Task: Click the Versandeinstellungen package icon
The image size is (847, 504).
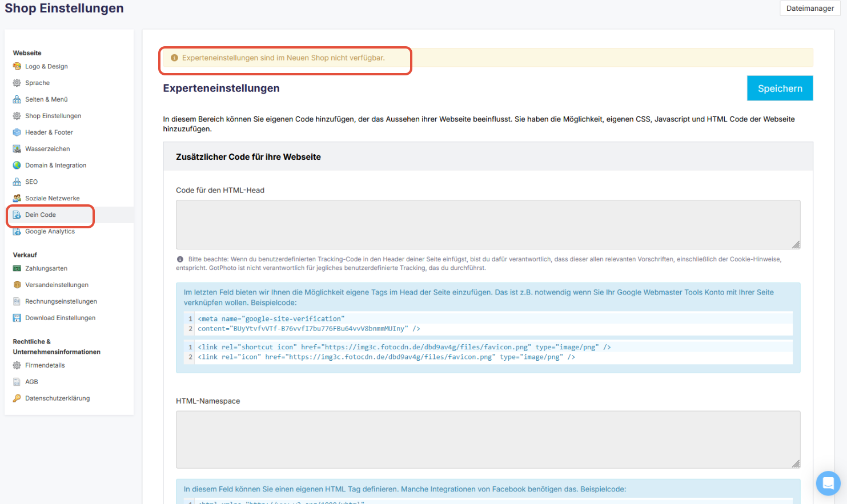Action: (x=17, y=285)
